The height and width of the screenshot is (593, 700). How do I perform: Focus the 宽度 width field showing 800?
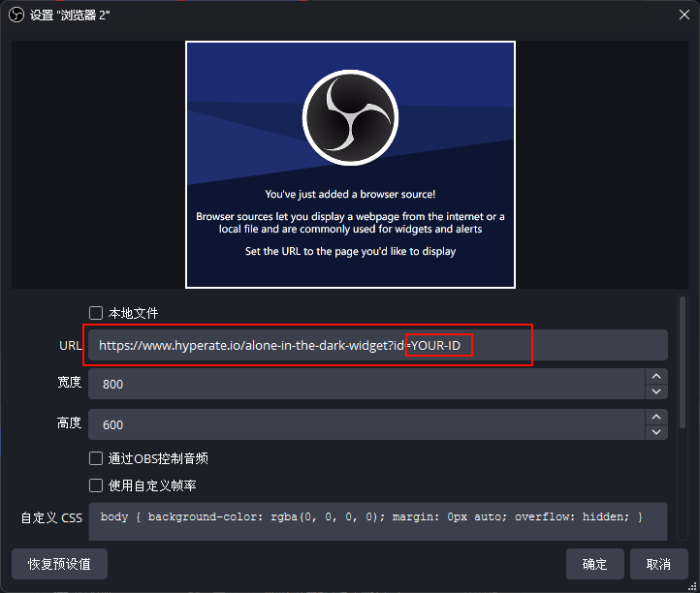[366, 384]
